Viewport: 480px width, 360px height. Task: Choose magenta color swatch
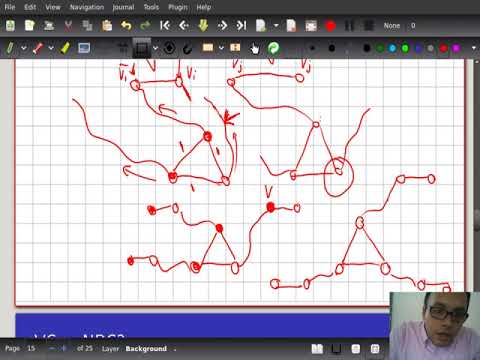pyautogui.click(x=456, y=48)
